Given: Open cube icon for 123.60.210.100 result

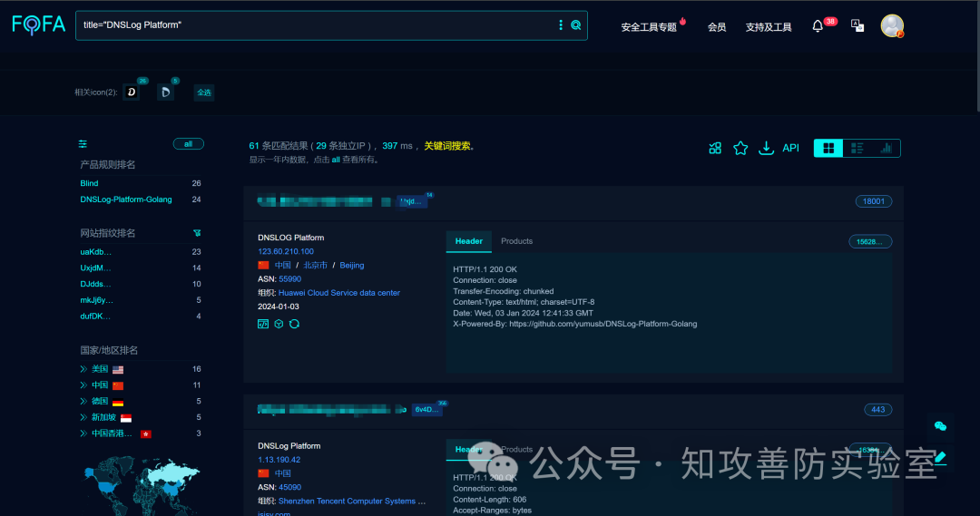Looking at the screenshot, I should pos(279,324).
